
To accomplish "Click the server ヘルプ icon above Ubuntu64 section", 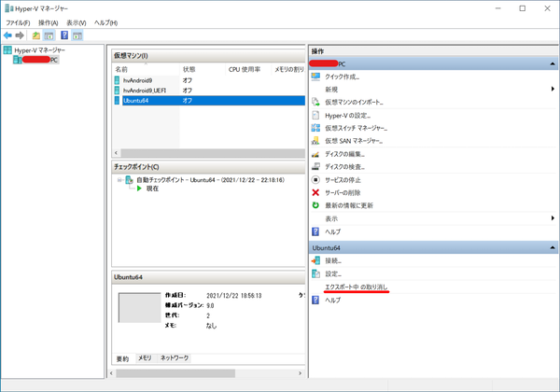I will tap(315, 231).
